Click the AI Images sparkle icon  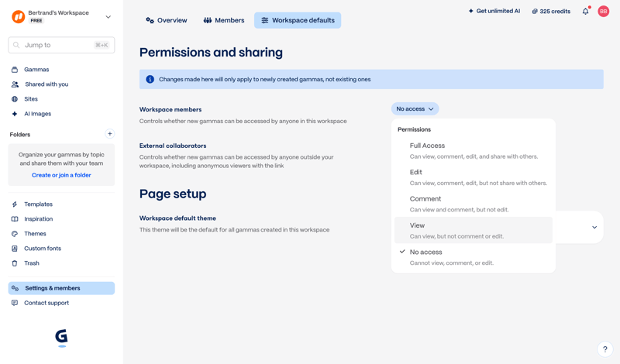pos(15,114)
